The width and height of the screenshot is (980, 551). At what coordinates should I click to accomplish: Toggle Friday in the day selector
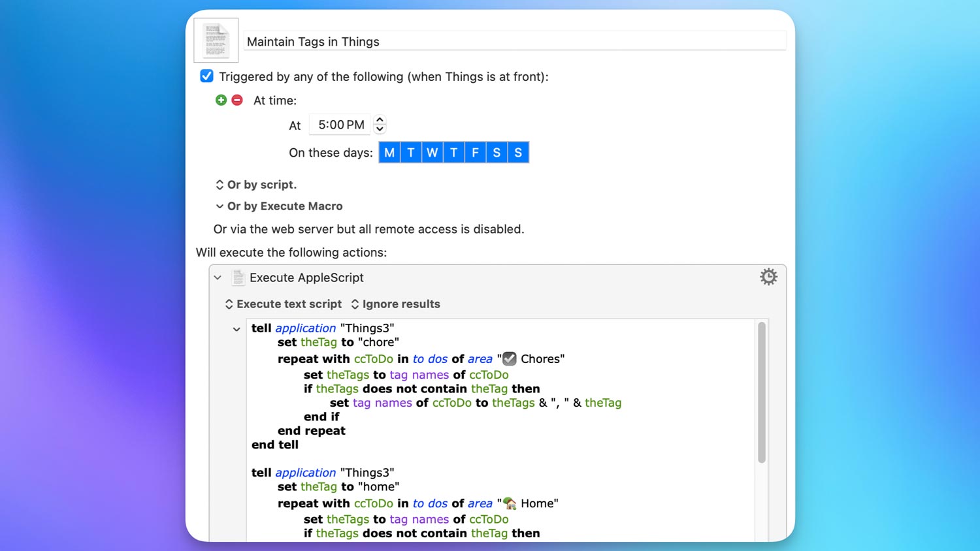click(475, 153)
